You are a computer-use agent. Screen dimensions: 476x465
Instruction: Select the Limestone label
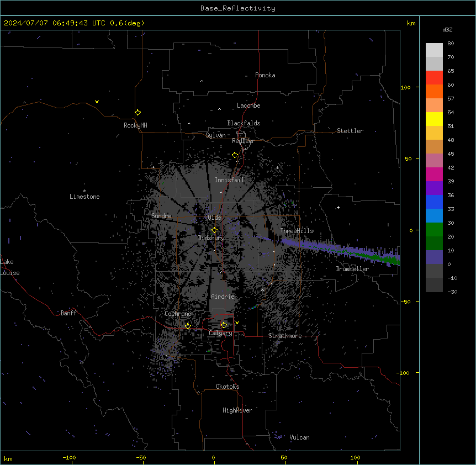[84, 197]
